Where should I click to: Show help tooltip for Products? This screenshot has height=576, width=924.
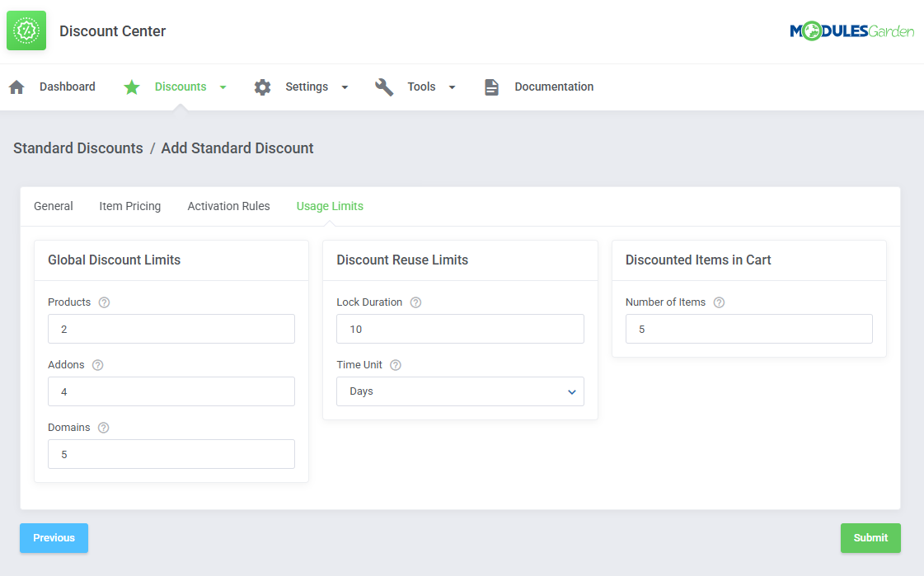pos(105,302)
